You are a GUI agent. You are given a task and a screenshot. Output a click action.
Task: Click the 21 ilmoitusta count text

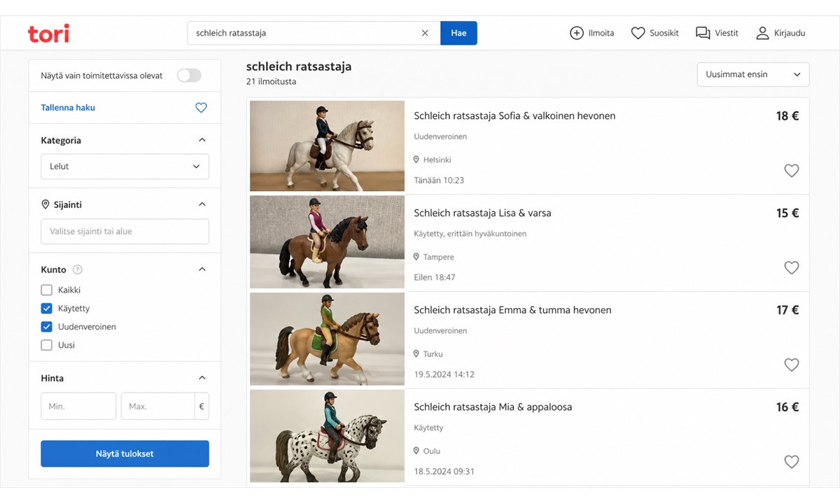pyautogui.click(x=271, y=82)
